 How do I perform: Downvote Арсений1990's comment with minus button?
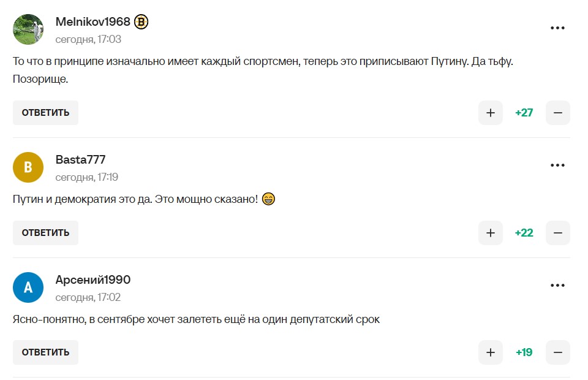[558, 352]
